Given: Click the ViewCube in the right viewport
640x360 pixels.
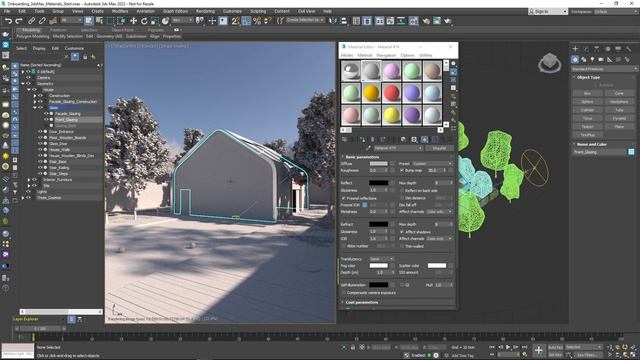Looking at the screenshot, I should [x=549, y=63].
